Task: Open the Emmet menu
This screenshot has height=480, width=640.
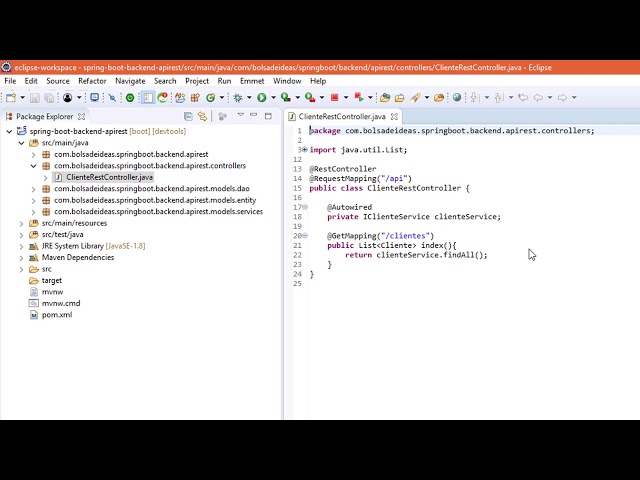Action: (x=252, y=81)
